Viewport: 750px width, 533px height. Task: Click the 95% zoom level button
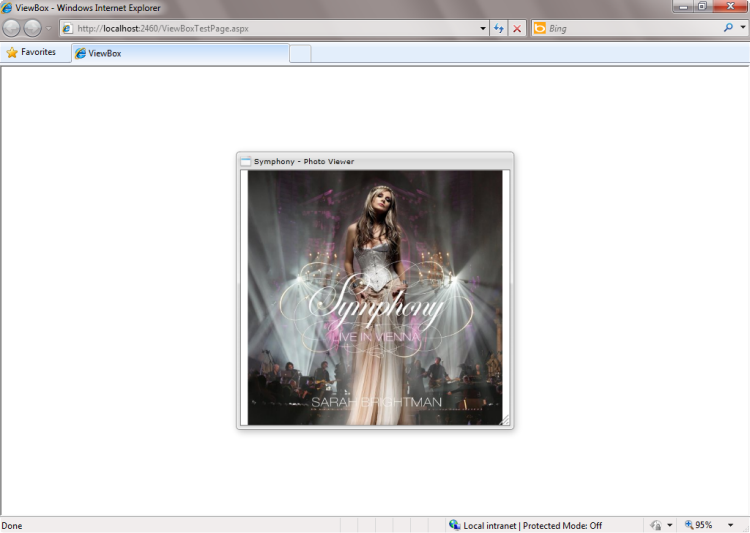tap(699, 525)
